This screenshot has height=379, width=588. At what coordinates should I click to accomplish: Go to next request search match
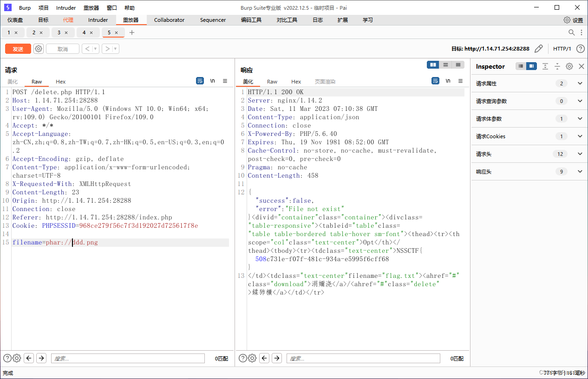41,358
